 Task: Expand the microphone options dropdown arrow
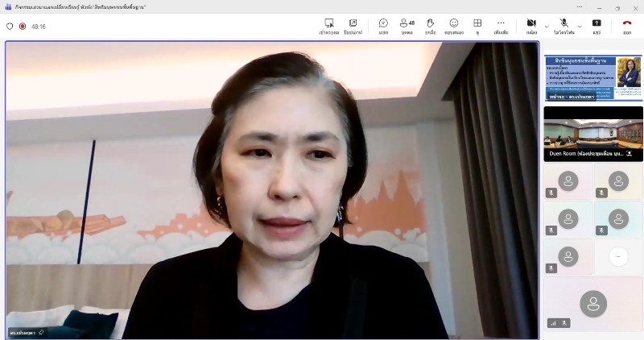coord(580,26)
